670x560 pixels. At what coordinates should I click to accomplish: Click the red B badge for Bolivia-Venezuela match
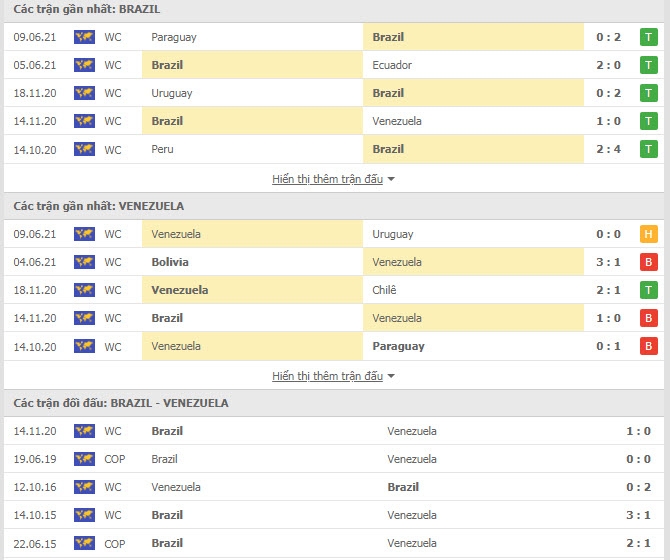click(x=648, y=262)
